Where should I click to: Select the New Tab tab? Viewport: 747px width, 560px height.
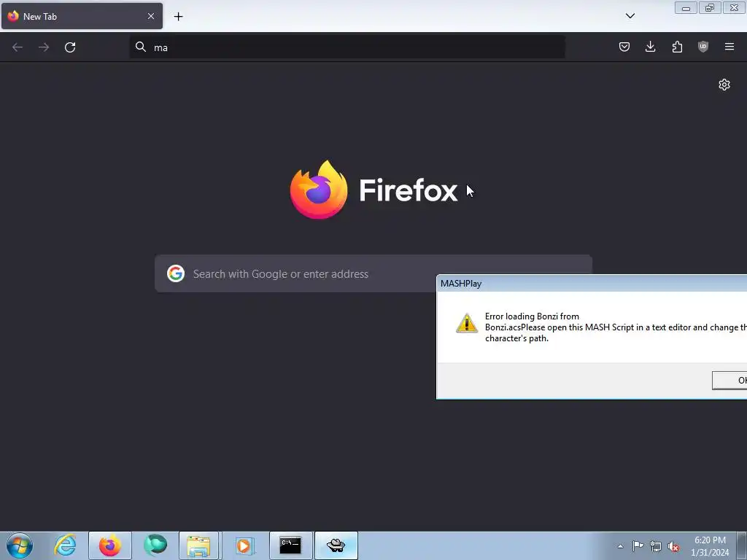(x=82, y=16)
